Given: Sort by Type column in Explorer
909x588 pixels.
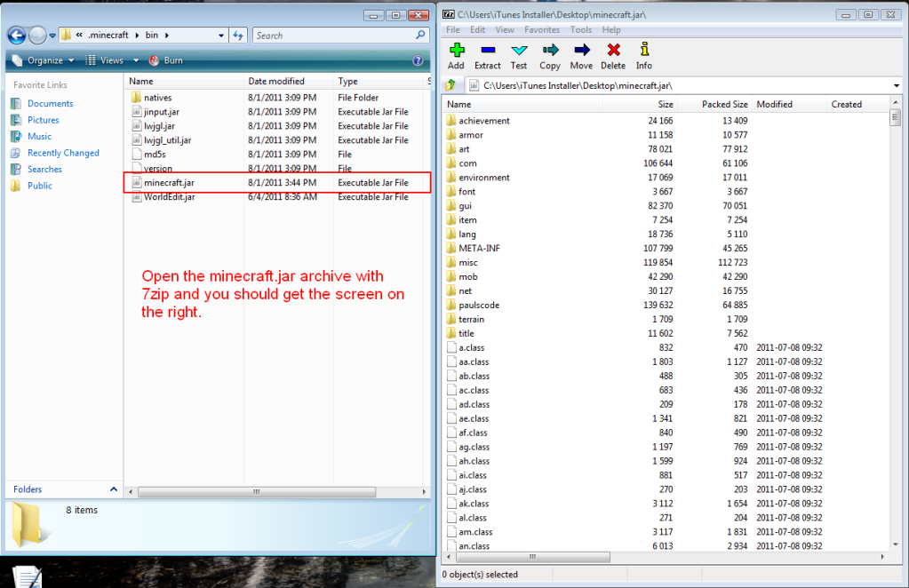Looking at the screenshot, I should click(x=379, y=81).
